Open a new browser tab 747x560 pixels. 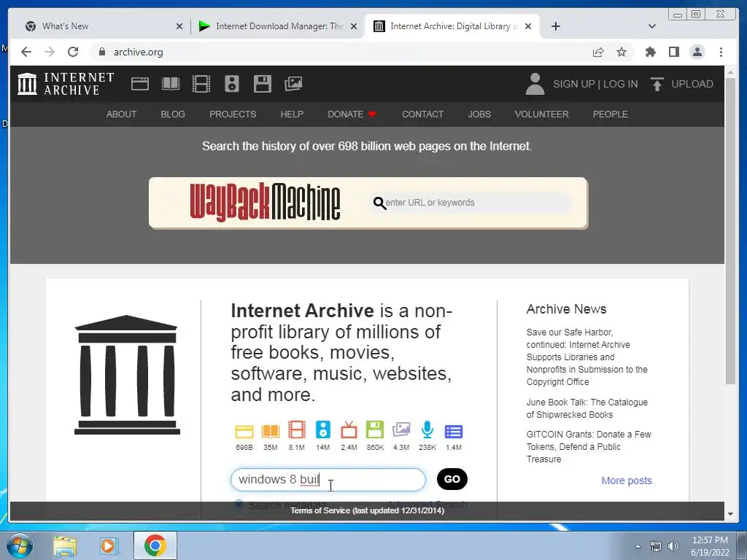coord(555,26)
